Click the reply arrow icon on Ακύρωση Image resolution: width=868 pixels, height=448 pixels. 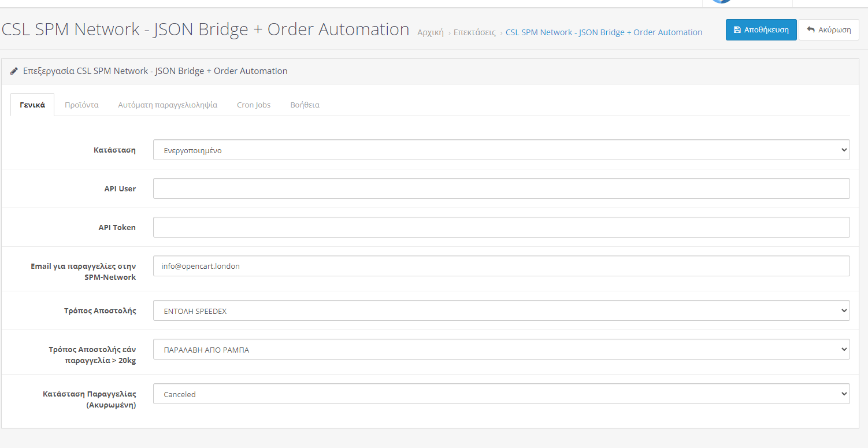(x=811, y=30)
